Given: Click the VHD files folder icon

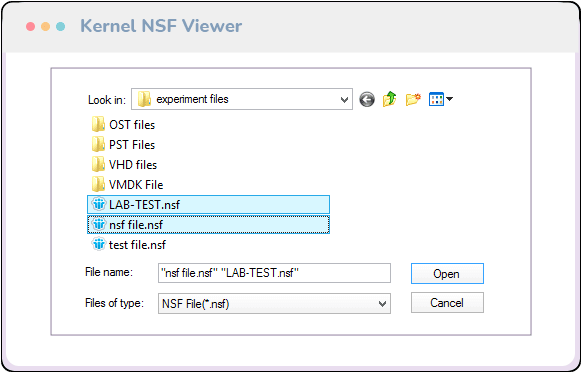Looking at the screenshot, I should [x=98, y=165].
